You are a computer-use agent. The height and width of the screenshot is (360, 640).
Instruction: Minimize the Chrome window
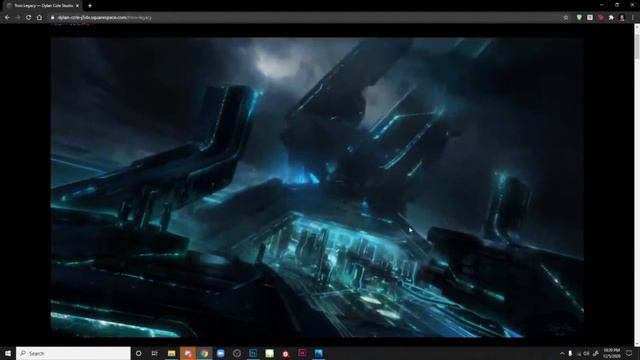point(602,5)
